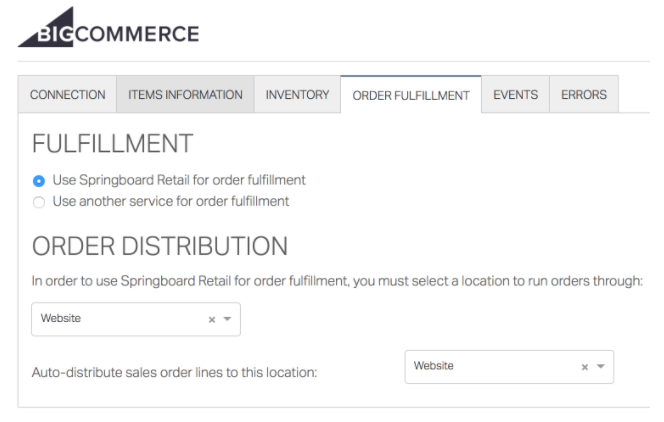Click the FULFILLMENT section heading

pyautogui.click(x=112, y=144)
